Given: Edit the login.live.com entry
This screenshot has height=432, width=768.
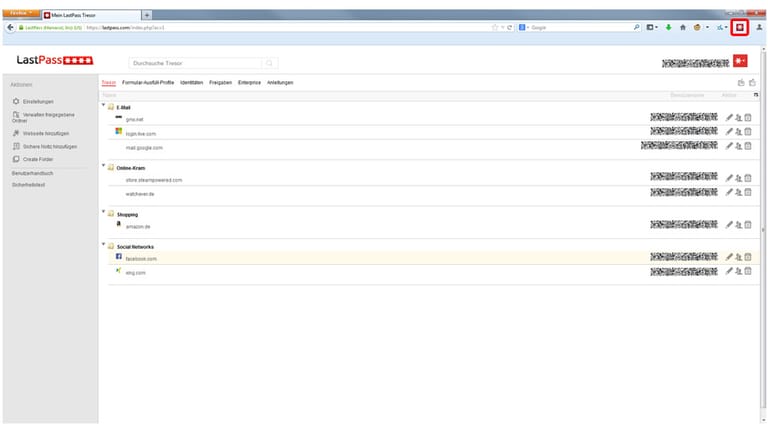Looking at the screenshot, I should click(729, 132).
